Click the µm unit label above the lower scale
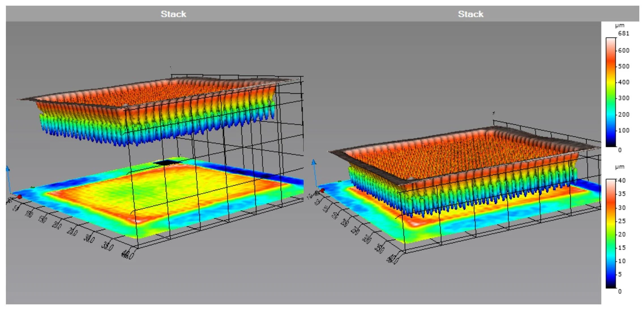The width and height of the screenshot is (644, 312). point(619,167)
